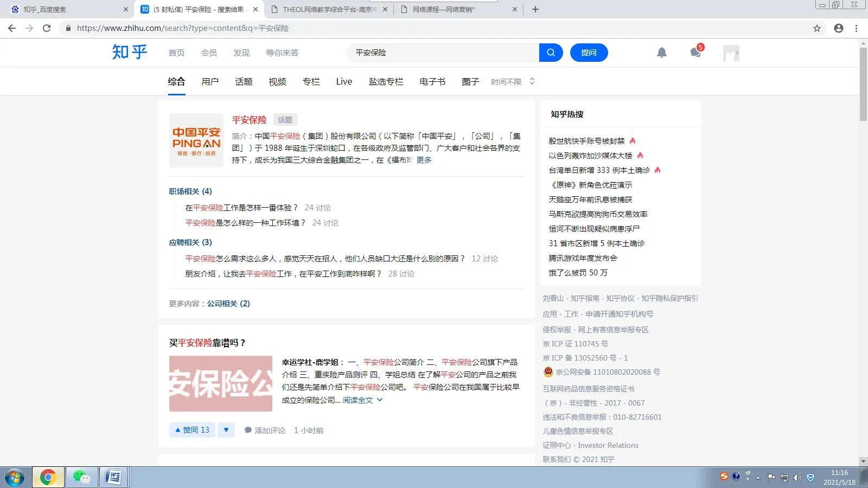Open 等你来答 in top navigation

pyautogui.click(x=282, y=53)
